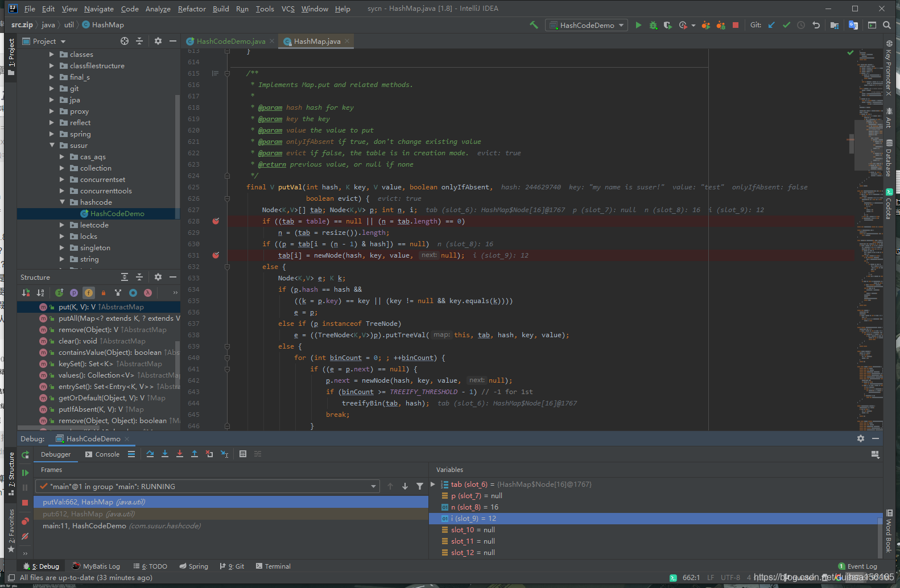This screenshot has height=588, width=900.
Task: Open Evaluate Expression calculator icon
Action: [x=243, y=454]
